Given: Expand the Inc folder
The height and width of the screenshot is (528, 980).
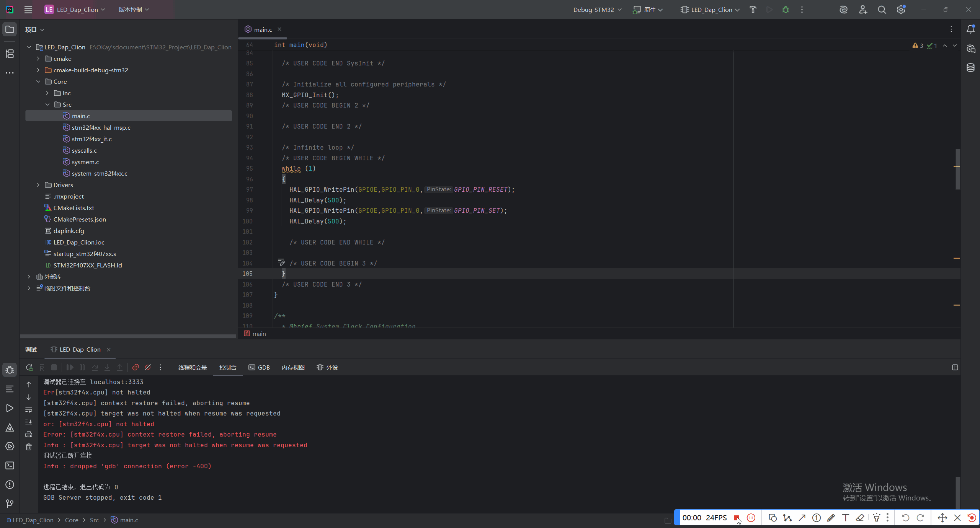Looking at the screenshot, I should click(x=47, y=93).
